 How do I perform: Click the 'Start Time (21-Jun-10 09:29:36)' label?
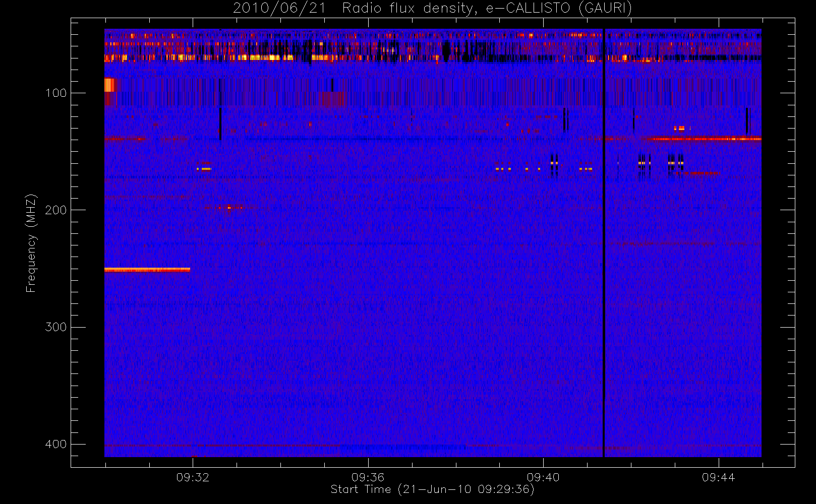click(432, 489)
